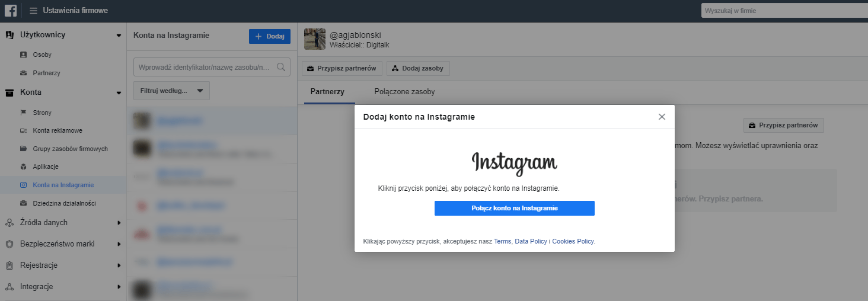Click the magnifier icon in the asset search field
Screen dimensions: 868x301
click(x=282, y=67)
